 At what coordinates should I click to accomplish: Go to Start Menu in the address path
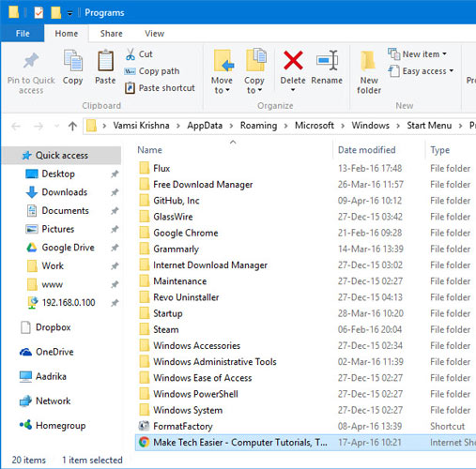429,126
